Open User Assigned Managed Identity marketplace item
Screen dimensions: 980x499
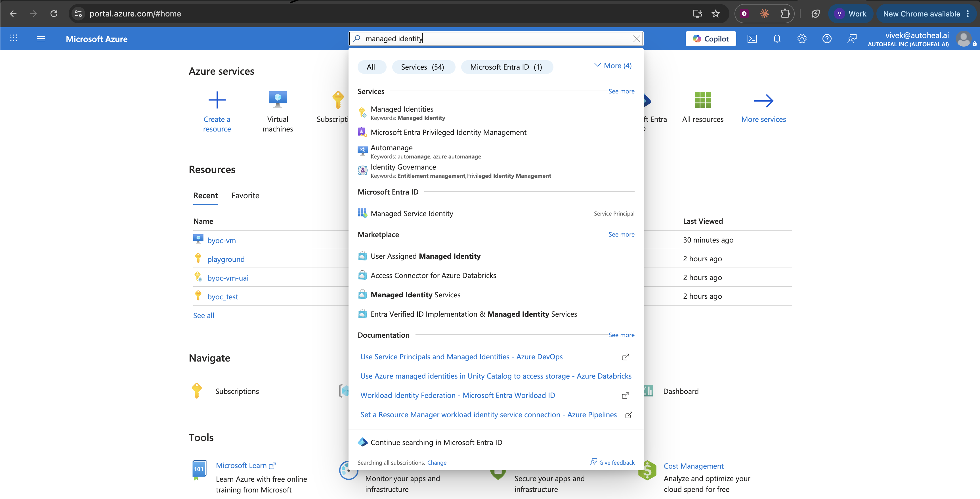[496, 256]
